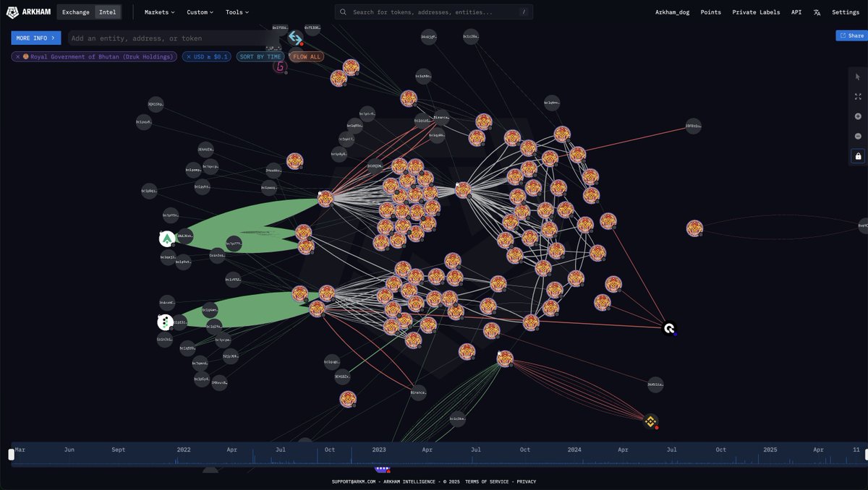Click the Share button
Viewport: 868px width, 490px height.
[851, 35]
